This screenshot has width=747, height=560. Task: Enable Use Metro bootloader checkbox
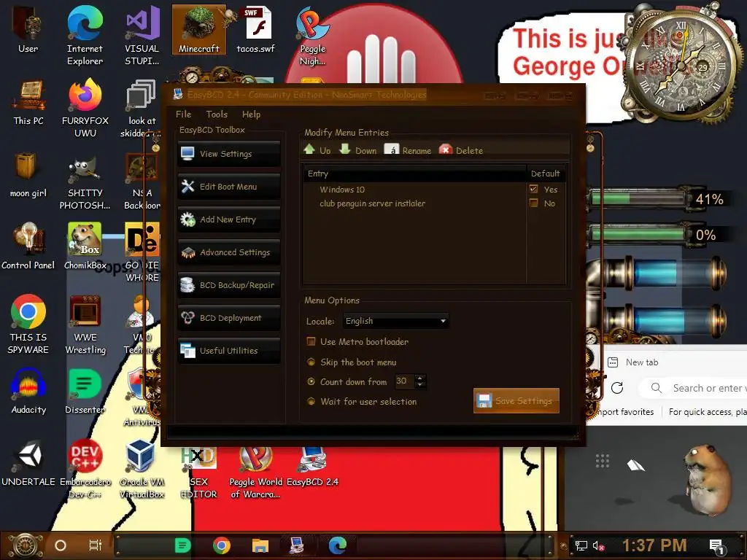coord(311,341)
